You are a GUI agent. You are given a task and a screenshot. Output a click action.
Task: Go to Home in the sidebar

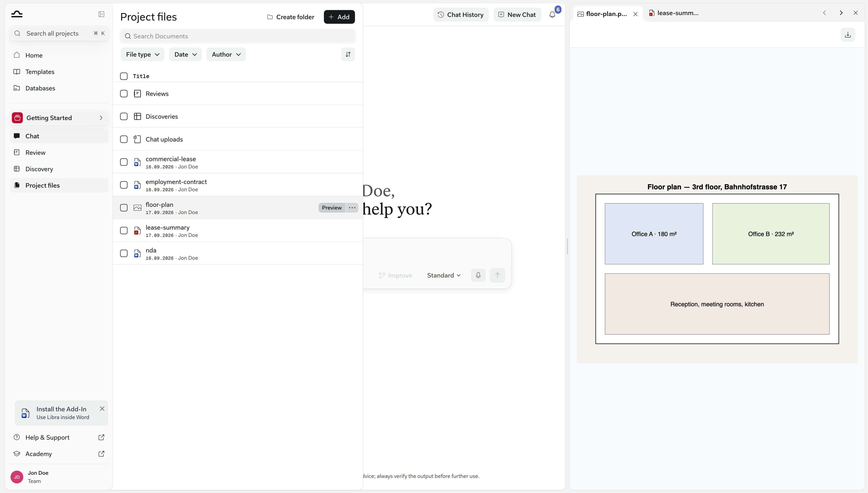pyautogui.click(x=59, y=55)
